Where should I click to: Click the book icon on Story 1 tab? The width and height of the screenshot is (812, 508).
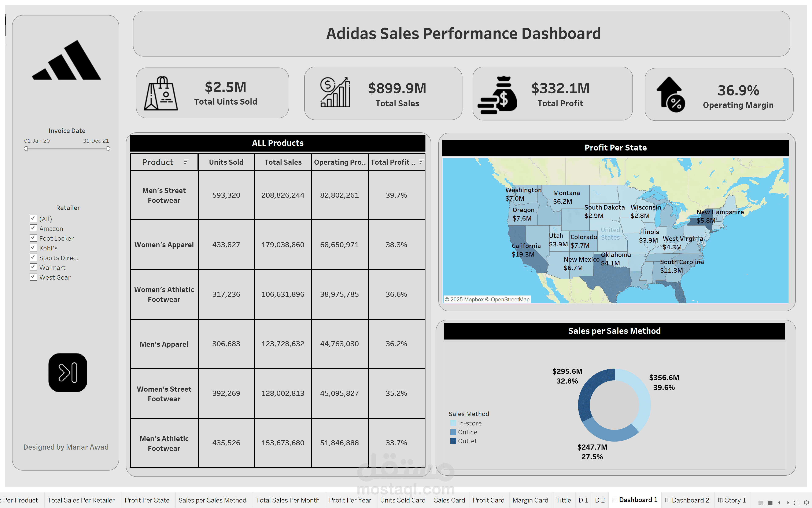pyautogui.click(x=720, y=500)
